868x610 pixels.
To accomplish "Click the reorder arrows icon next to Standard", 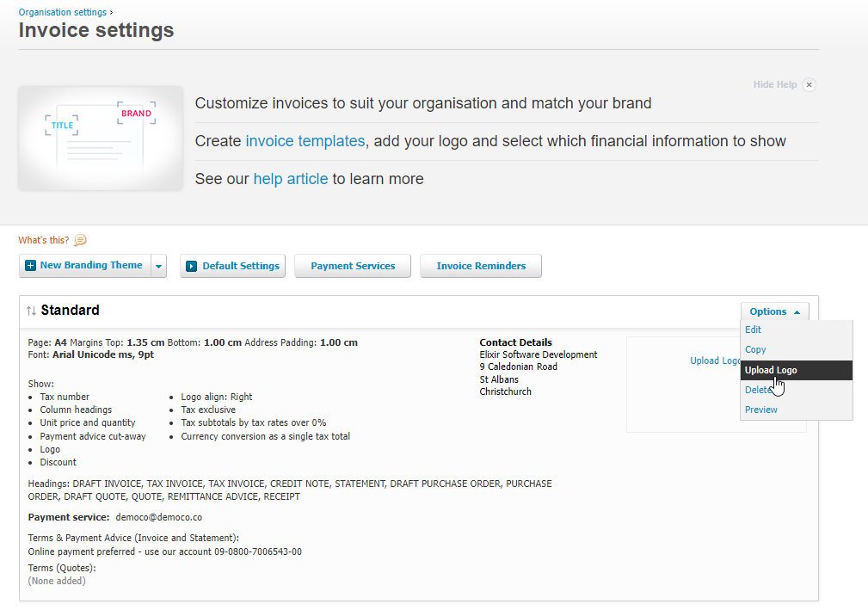I will tap(31, 311).
